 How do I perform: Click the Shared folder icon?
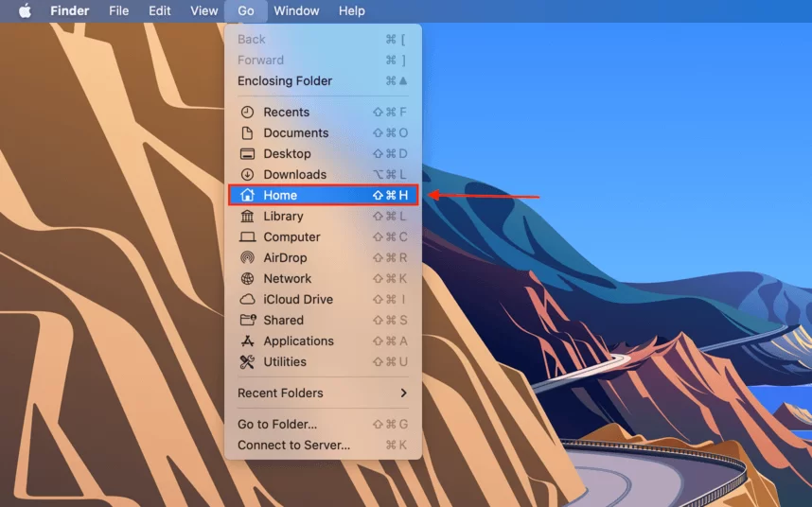point(248,320)
